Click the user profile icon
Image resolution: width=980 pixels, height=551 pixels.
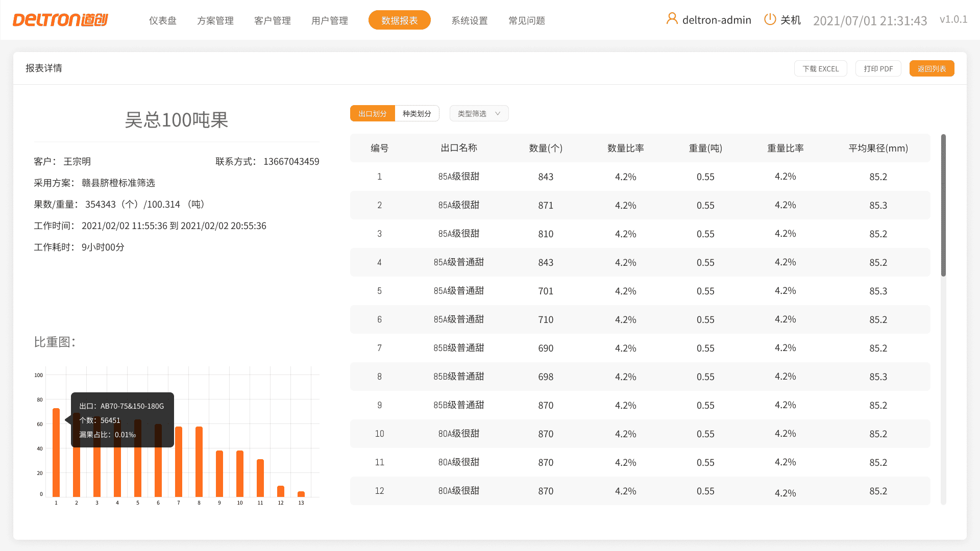point(672,19)
